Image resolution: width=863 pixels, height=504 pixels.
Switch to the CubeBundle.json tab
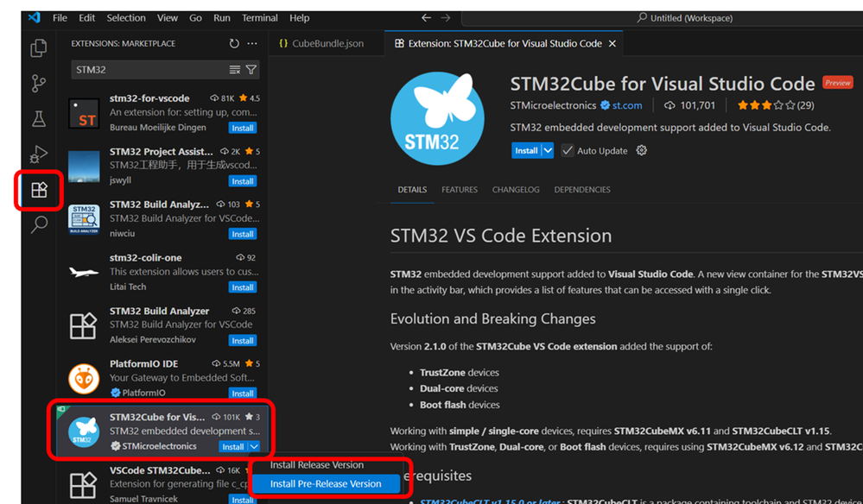[x=327, y=43]
